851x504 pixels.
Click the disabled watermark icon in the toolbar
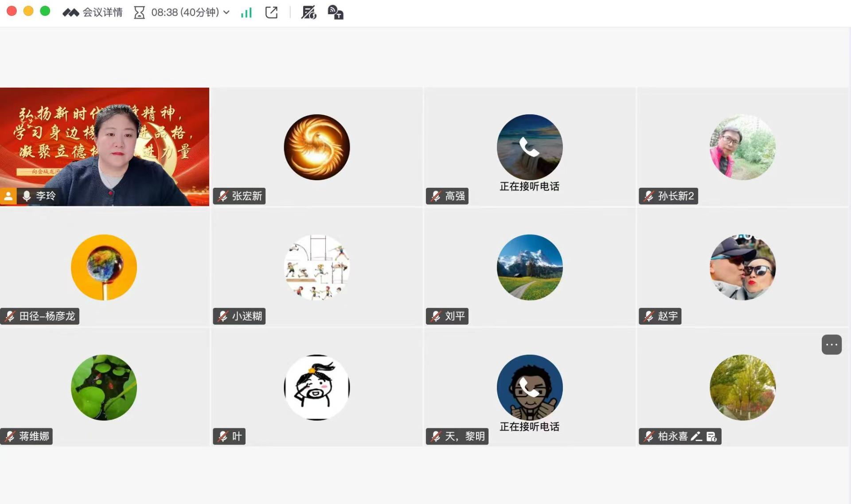(x=308, y=12)
